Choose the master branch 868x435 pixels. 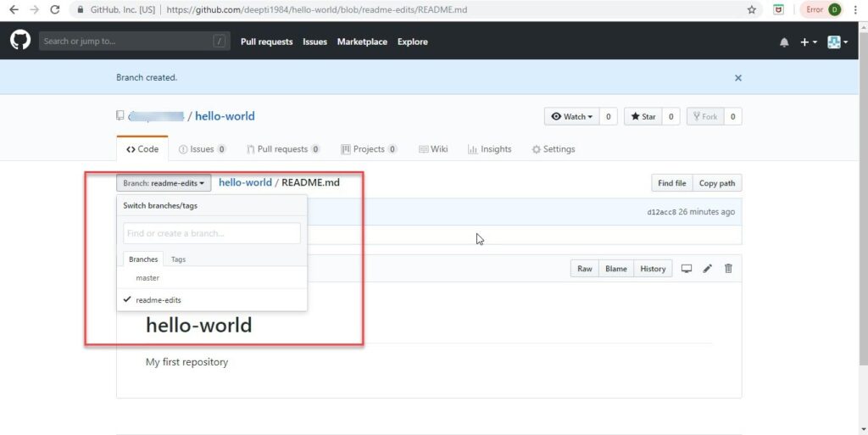211,278
